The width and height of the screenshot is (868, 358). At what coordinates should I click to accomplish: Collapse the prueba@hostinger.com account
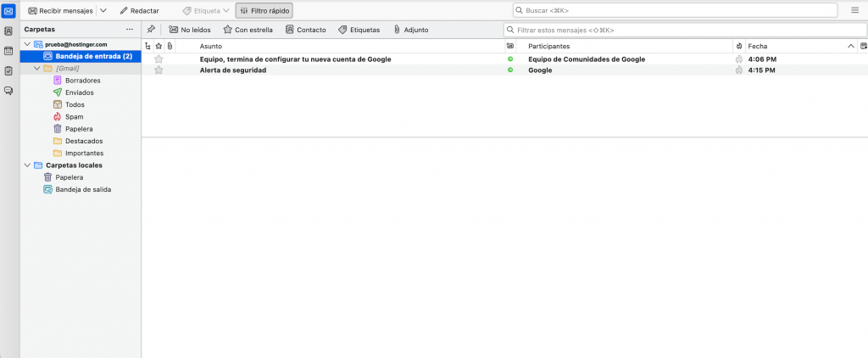27,44
